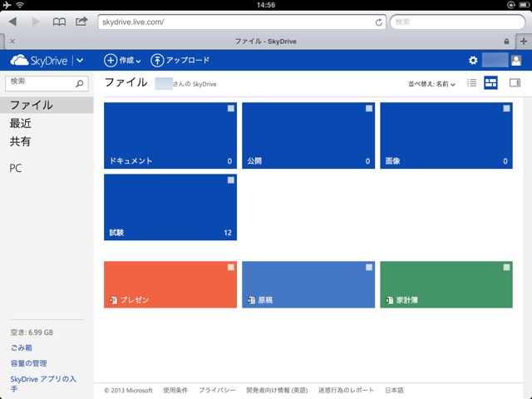Click the 日本語 language link
Viewport: 532px width, 399px height.
click(x=394, y=390)
